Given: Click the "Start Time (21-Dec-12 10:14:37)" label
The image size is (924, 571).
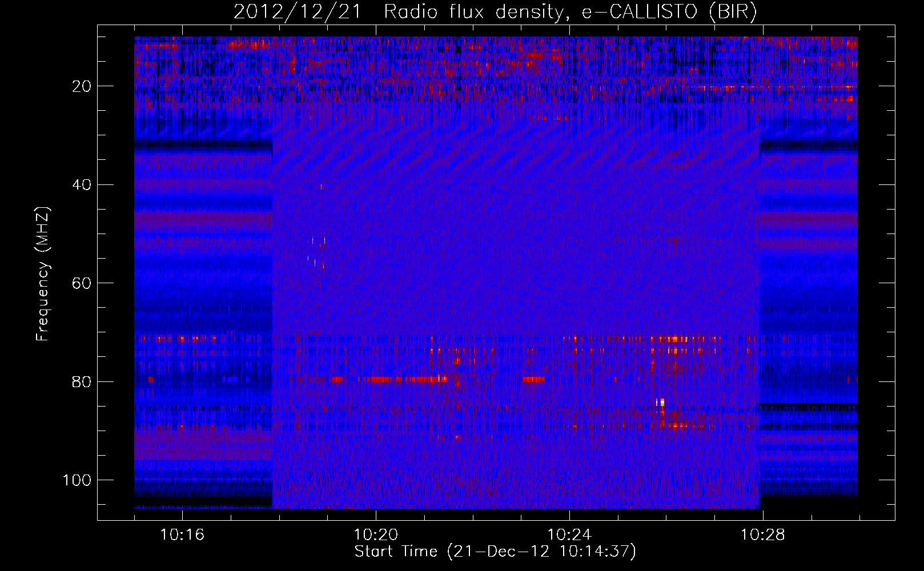Looking at the screenshot, I should 495,552.
